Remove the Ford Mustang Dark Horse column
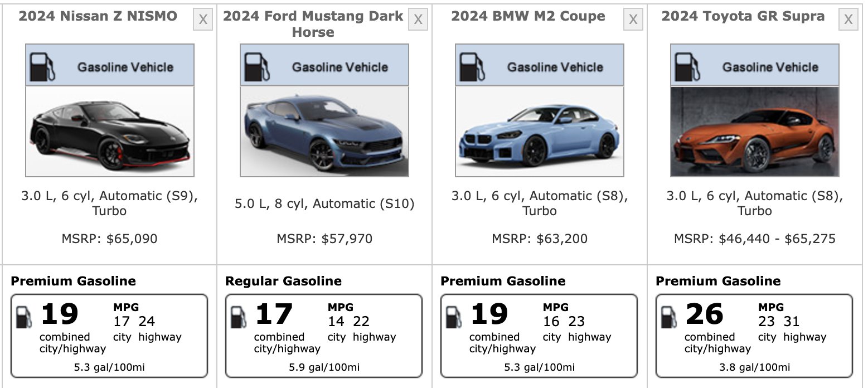The image size is (868, 388). pyautogui.click(x=418, y=20)
